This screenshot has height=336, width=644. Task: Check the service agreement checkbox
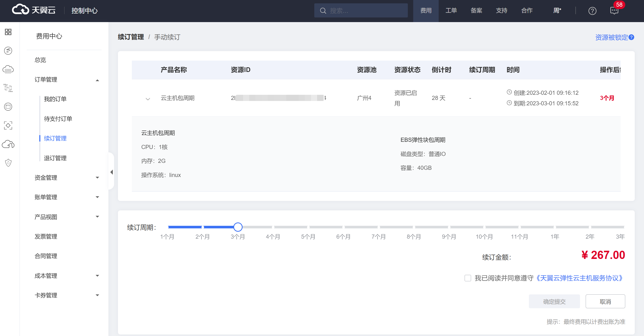tap(468, 278)
